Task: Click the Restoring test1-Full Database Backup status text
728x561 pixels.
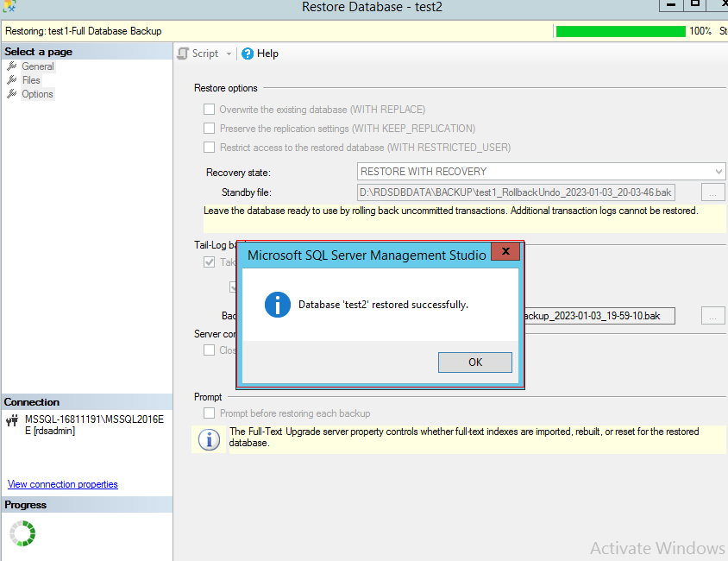Action: (x=84, y=31)
